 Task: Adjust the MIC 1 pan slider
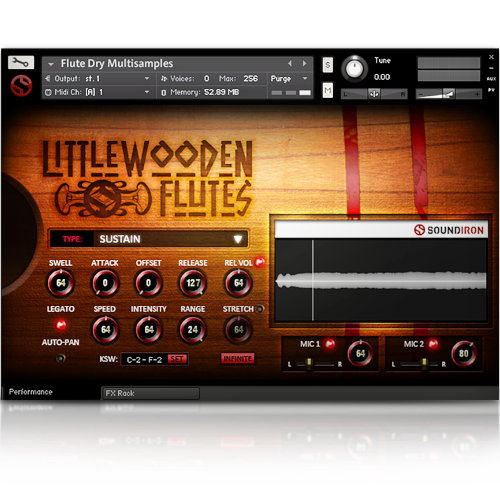315,364
